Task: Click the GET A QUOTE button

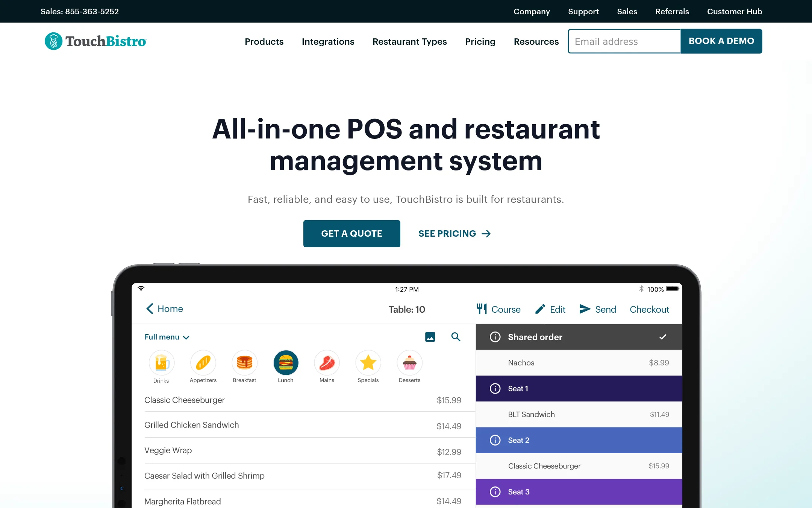Action: pos(351,233)
